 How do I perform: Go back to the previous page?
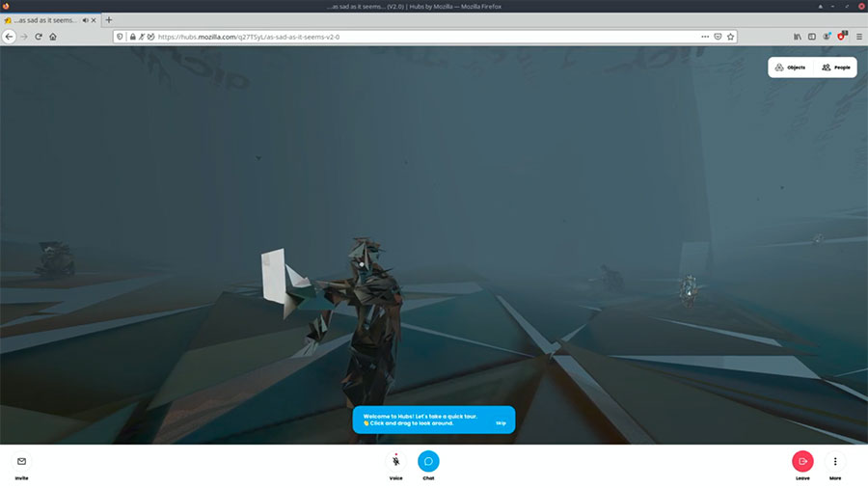coord(10,37)
